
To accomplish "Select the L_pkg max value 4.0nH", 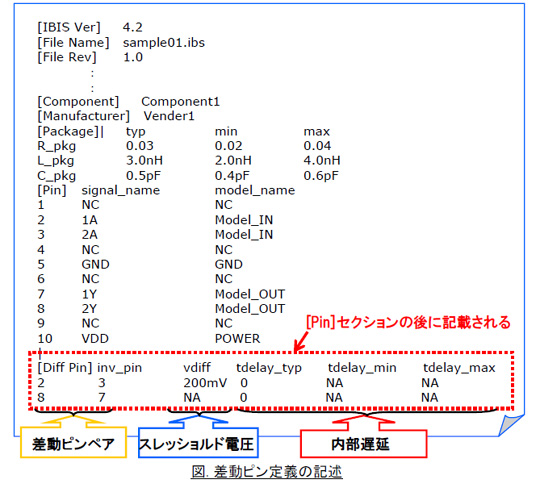I will coord(322,160).
